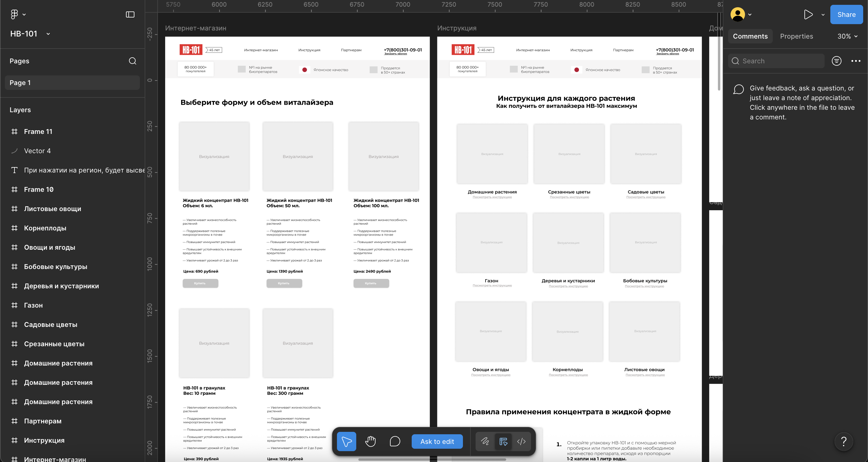Image resolution: width=868 pixels, height=462 pixels.
Task: Click Купить under the 6 мл. concentrate
Action: 200,283
